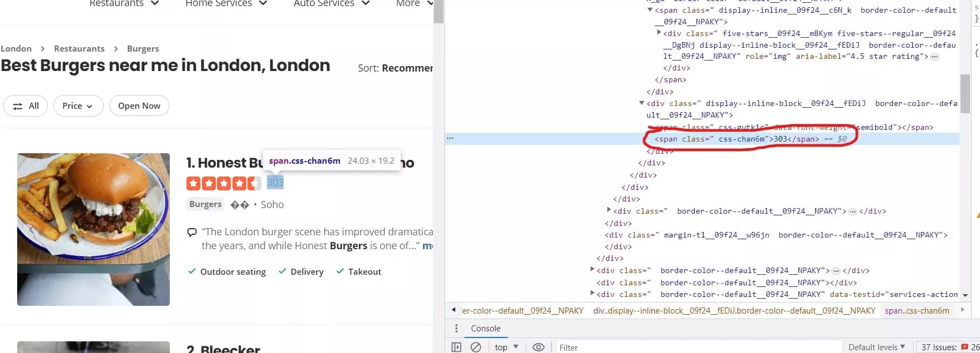This screenshot has width=980, height=353.
Task: Click the Burgers category tag under the rating
Action: point(205,204)
